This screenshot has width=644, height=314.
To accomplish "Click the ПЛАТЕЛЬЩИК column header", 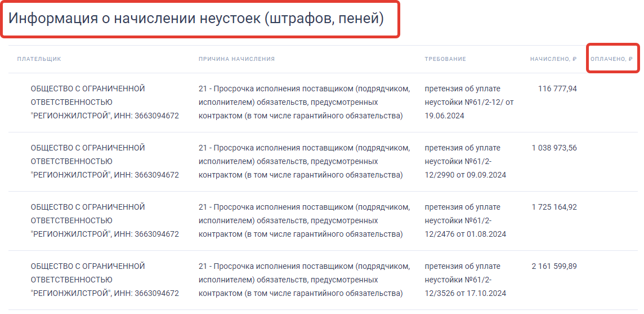I will (x=39, y=59).
